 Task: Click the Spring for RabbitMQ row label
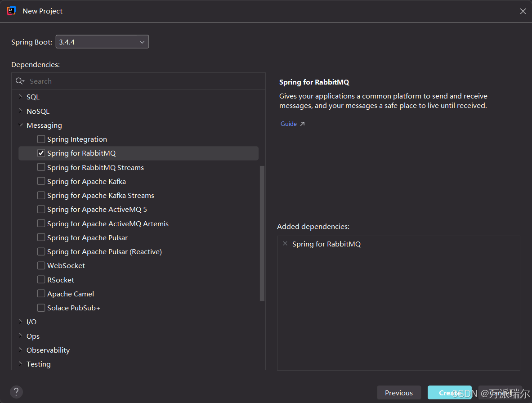[81, 153]
